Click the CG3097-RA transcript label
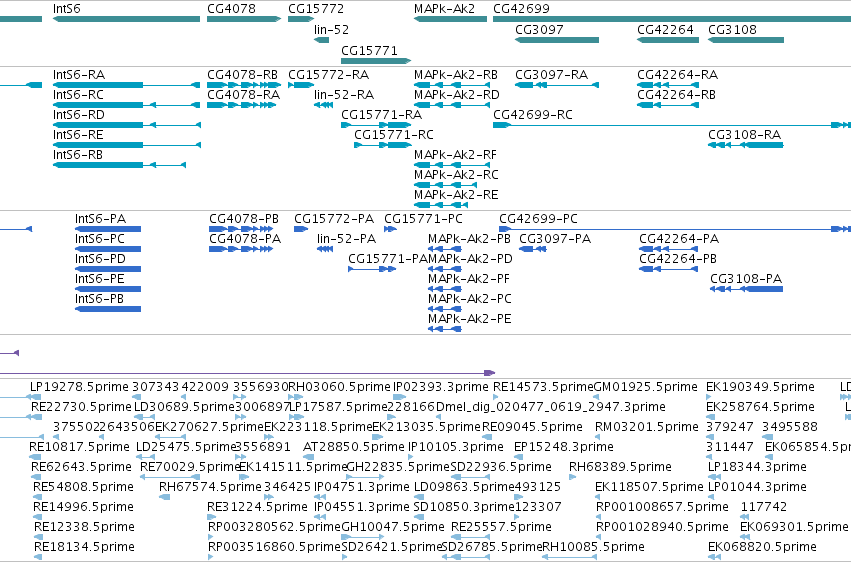The width and height of the screenshot is (851, 562). coord(552,75)
